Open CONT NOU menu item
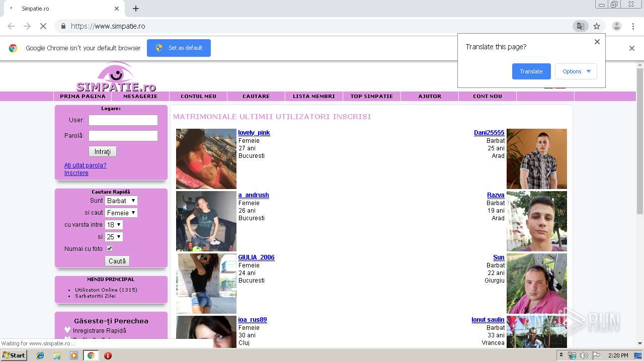 click(x=488, y=96)
